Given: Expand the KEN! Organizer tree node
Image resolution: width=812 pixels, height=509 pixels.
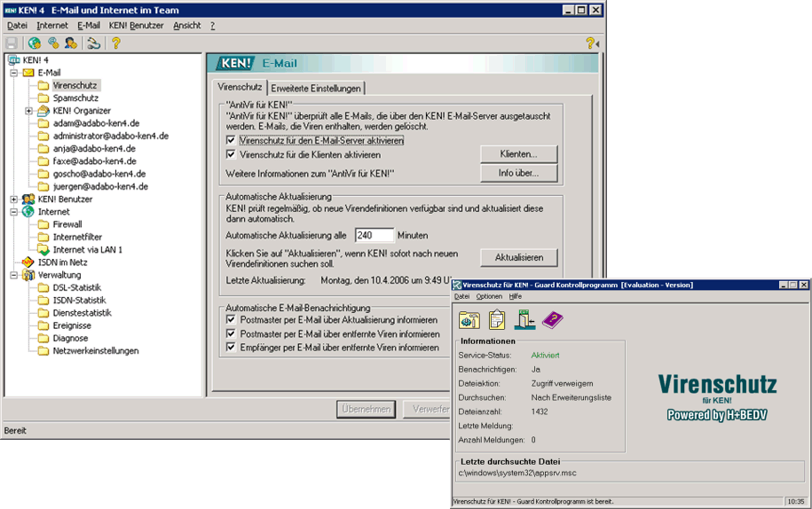Looking at the screenshot, I should point(29,111).
